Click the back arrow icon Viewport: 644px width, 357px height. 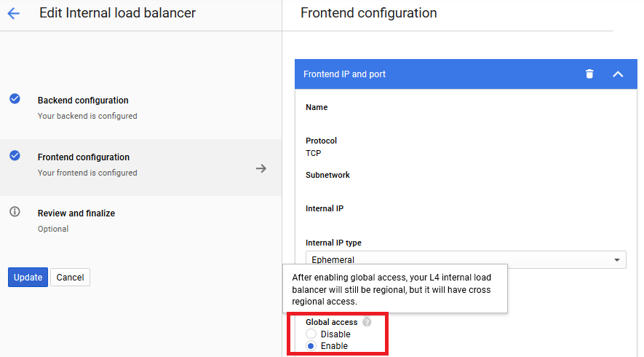(13, 13)
